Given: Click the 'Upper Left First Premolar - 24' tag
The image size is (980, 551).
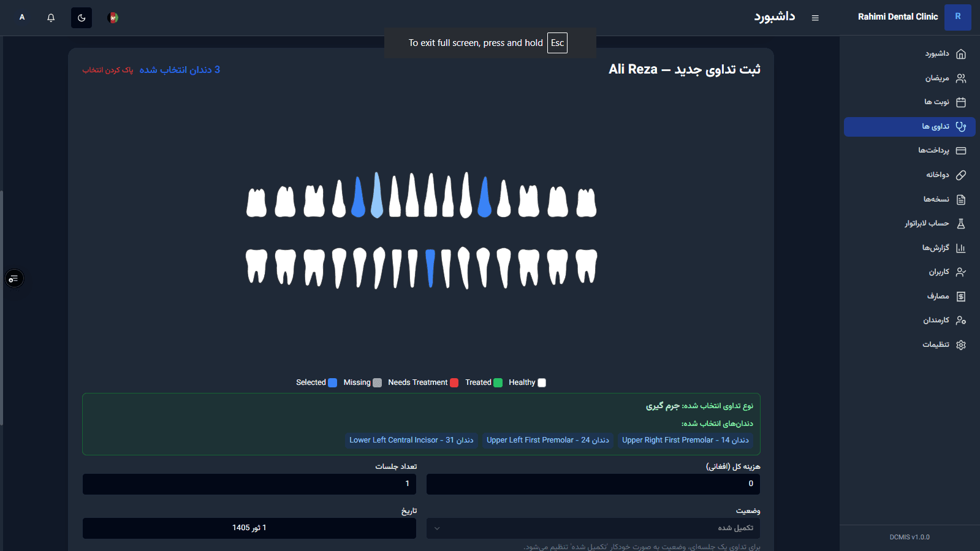Looking at the screenshot, I should [548, 440].
